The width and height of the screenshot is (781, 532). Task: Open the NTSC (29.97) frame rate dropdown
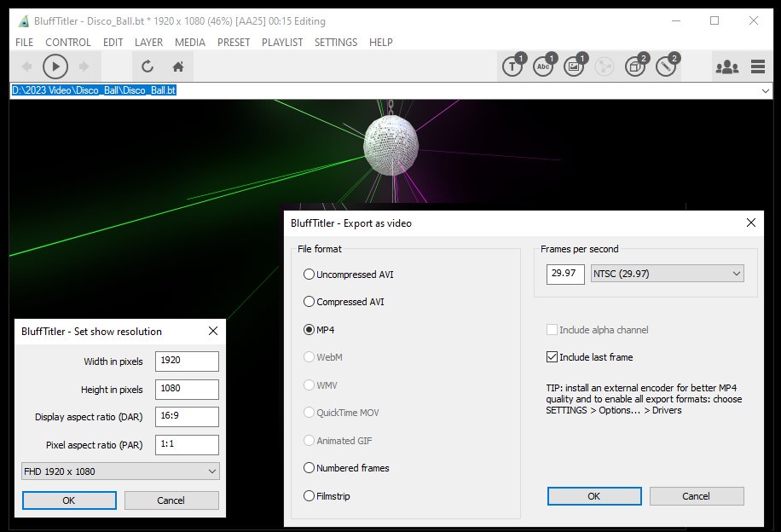(x=668, y=274)
